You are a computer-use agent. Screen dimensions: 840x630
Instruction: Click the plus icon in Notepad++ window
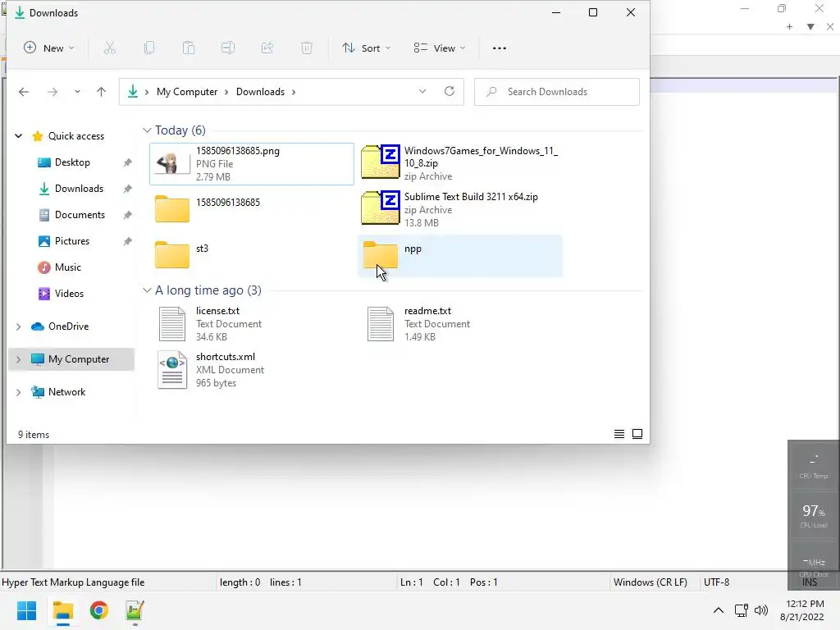tap(789, 27)
